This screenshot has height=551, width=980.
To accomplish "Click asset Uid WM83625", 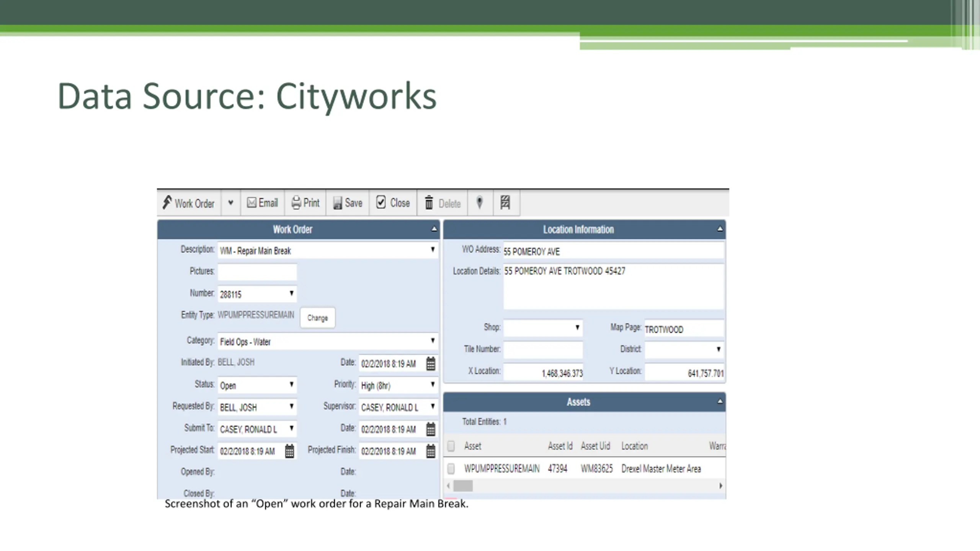I will point(596,469).
